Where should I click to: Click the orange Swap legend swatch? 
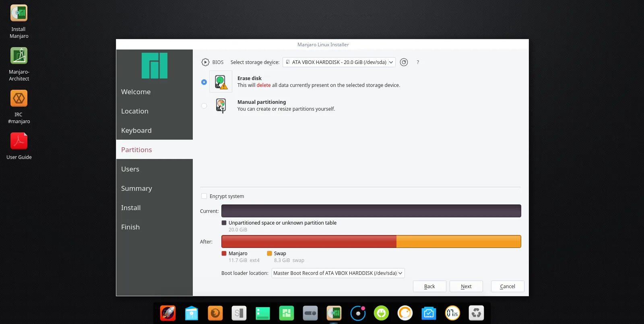pos(270,254)
